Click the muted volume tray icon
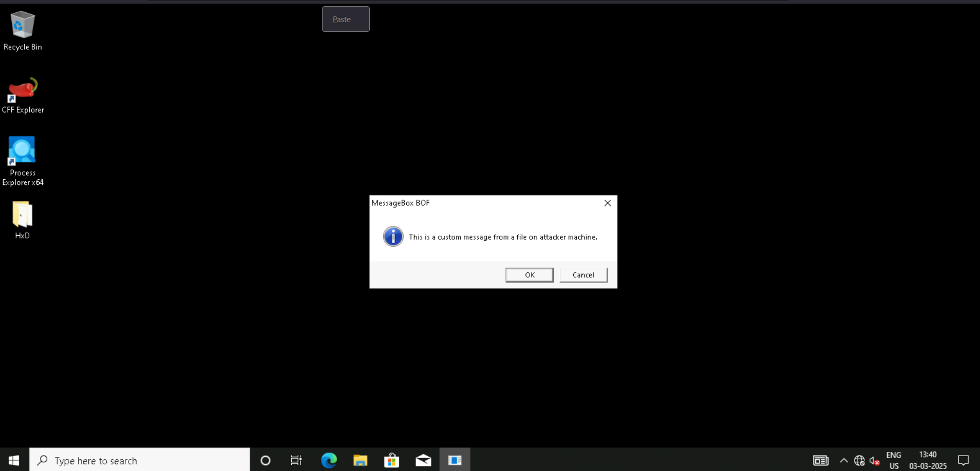The image size is (980, 471). (x=874, y=460)
